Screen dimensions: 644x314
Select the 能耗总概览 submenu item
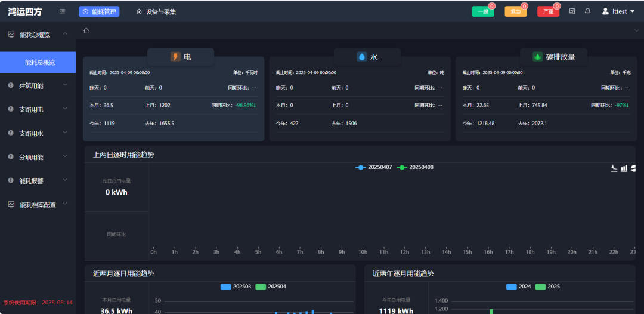point(39,62)
